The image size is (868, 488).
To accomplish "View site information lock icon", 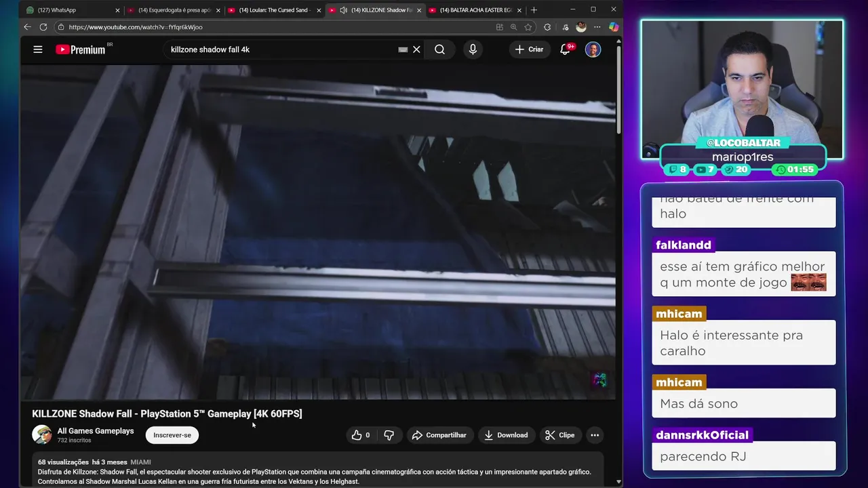I will tap(61, 27).
